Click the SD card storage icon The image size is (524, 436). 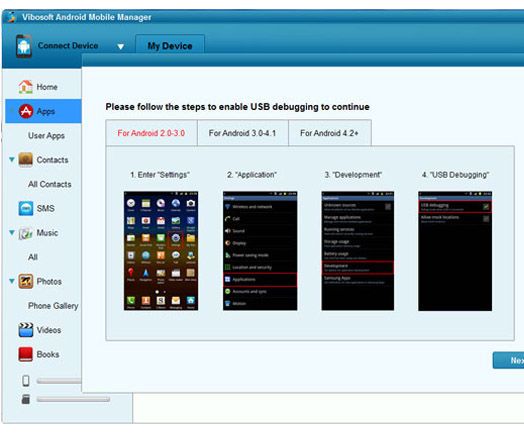pos(26,399)
